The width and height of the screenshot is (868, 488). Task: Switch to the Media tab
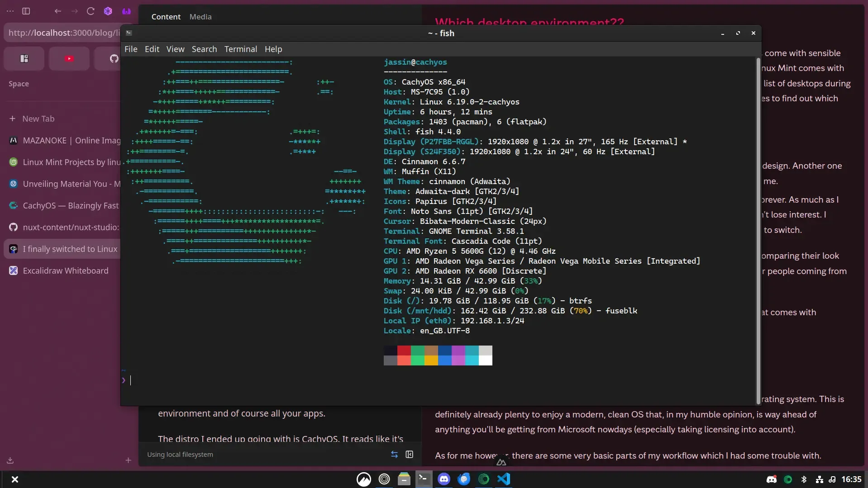point(200,17)
